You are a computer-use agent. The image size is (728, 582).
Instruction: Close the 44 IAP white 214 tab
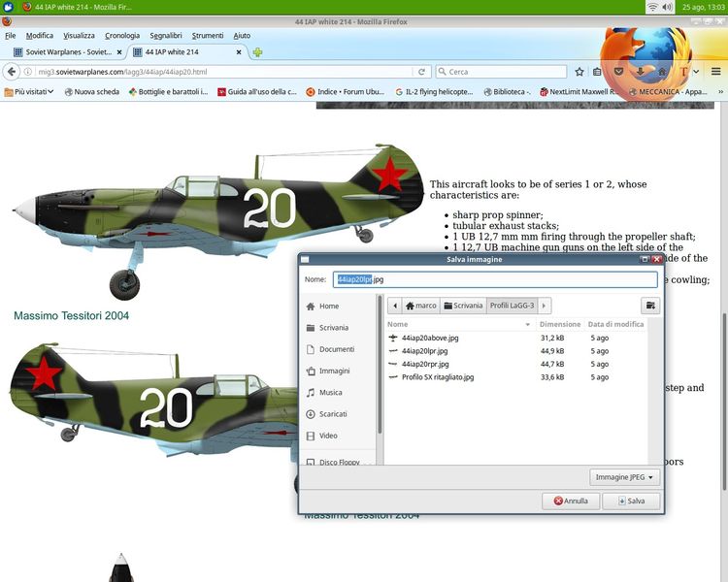(239, 52)
